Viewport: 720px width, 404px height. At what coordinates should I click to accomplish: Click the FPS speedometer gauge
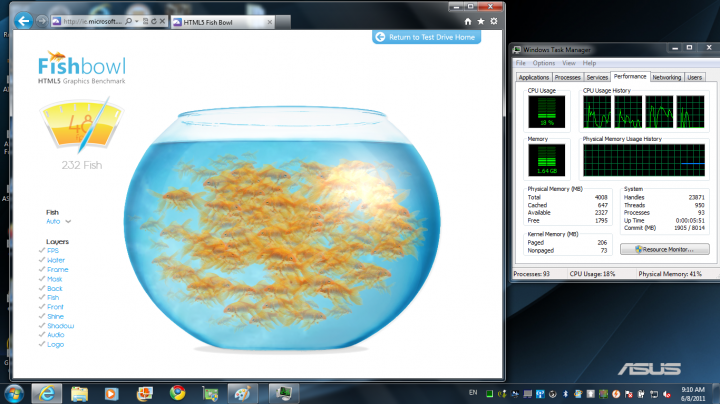(82, 126)
